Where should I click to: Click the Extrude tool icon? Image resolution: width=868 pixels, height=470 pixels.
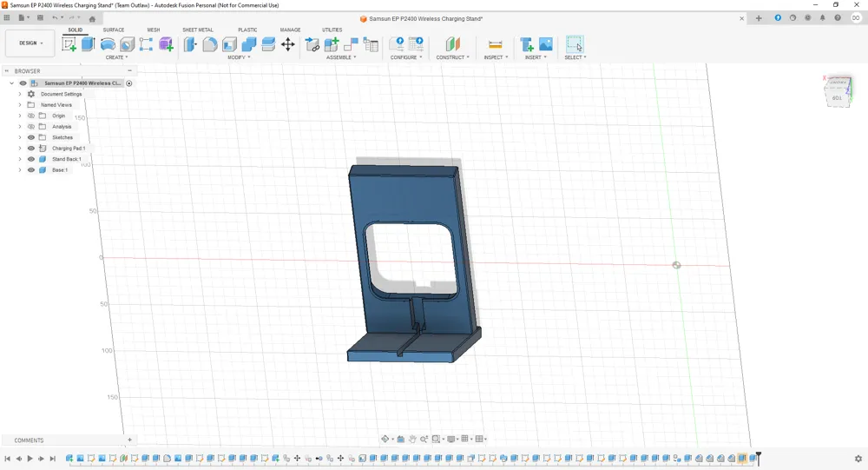click(x=88, y=44)
